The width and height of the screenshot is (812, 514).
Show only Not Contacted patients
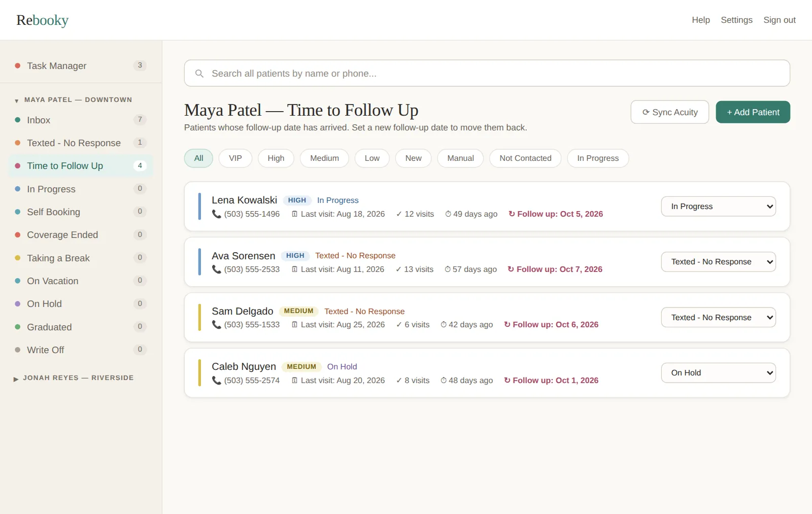point(525,158)
